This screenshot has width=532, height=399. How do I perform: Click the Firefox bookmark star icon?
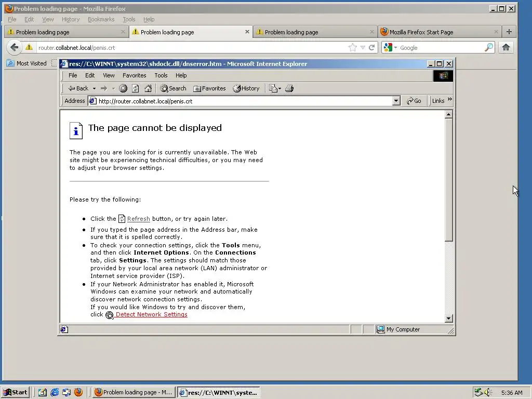(x=353, y=47)
